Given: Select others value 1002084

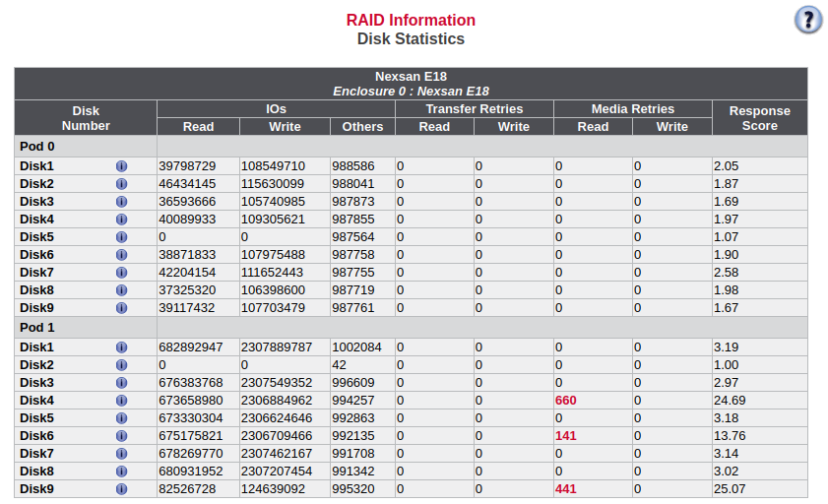Looking at the screenshot, I should [357, 347].
